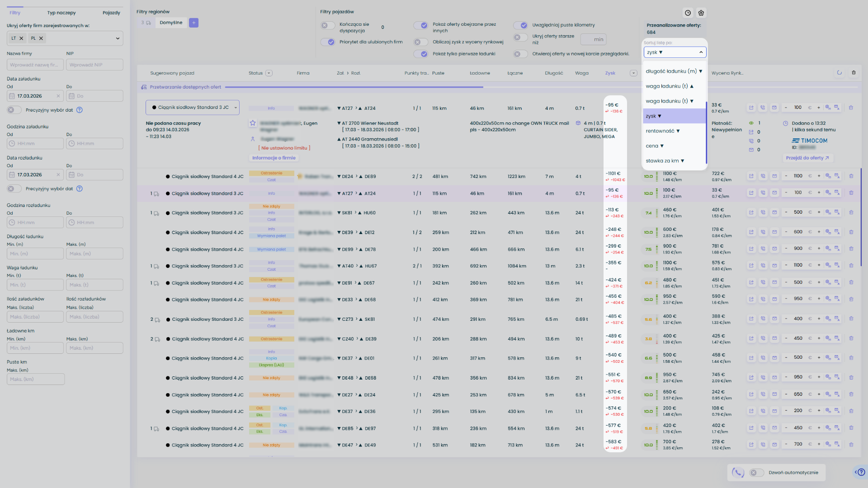Viewport: 868px width, 488px height.
Task: Switch to 'Typ naczepy' tab
Action: pos(61,13)
